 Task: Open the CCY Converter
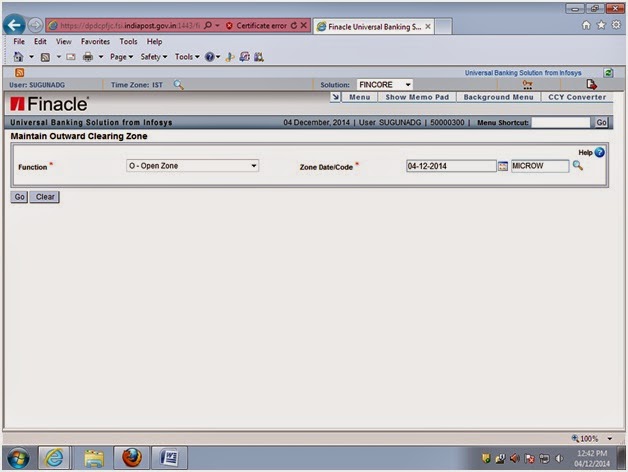[577, 97]
